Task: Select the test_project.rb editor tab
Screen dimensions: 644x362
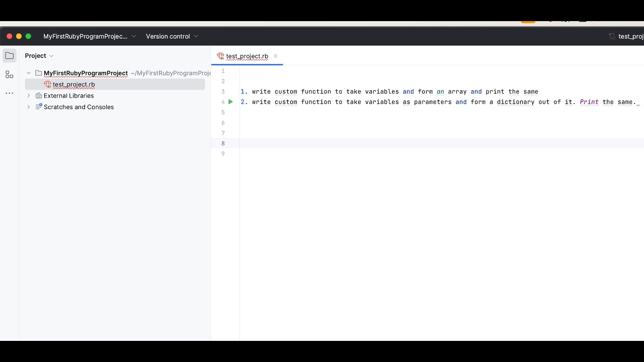Action: [x=247, y=56]
